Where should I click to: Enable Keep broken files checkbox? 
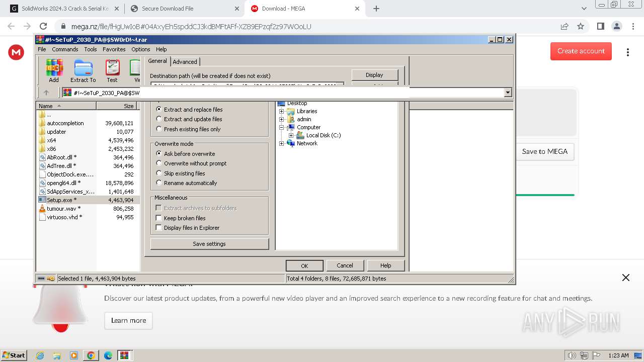(159, 218)
